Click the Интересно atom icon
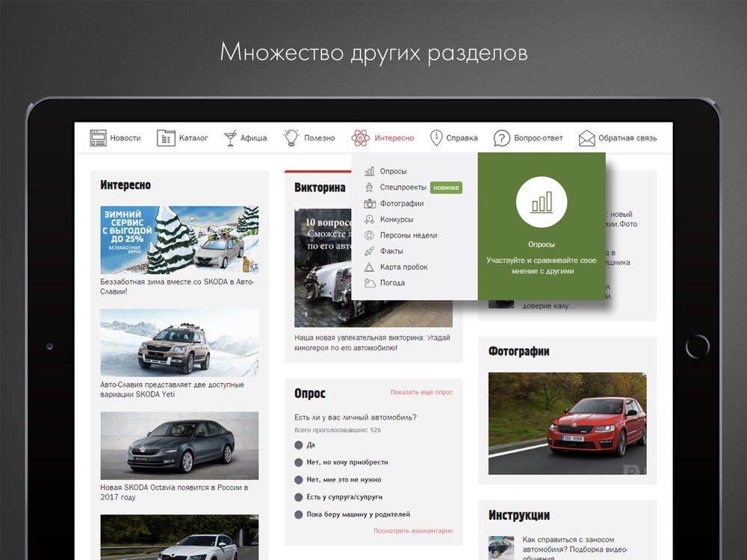The image size is (747, 560). pos(361,138)
